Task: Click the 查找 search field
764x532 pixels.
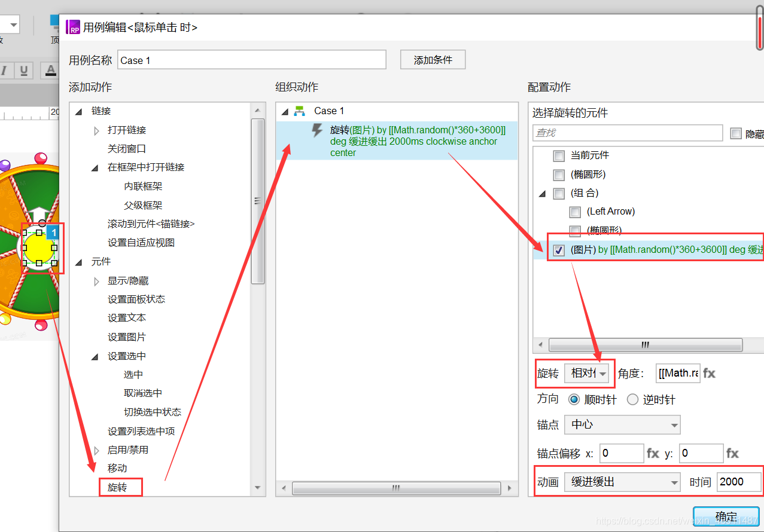Action: point(628,133)
